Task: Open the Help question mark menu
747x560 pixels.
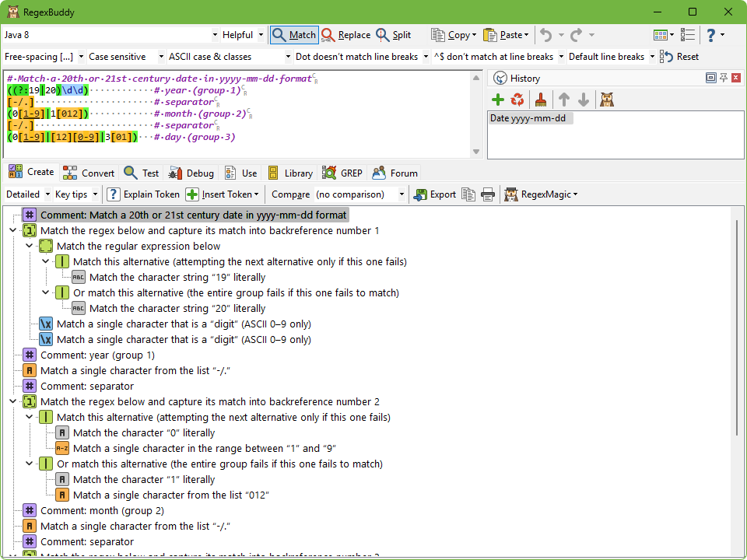Action: (x=715, y=35)
